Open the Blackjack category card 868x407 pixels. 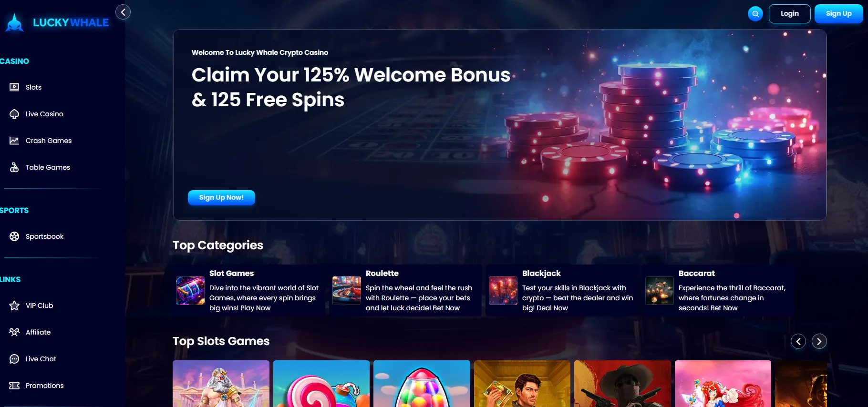(x=562, y=290)
